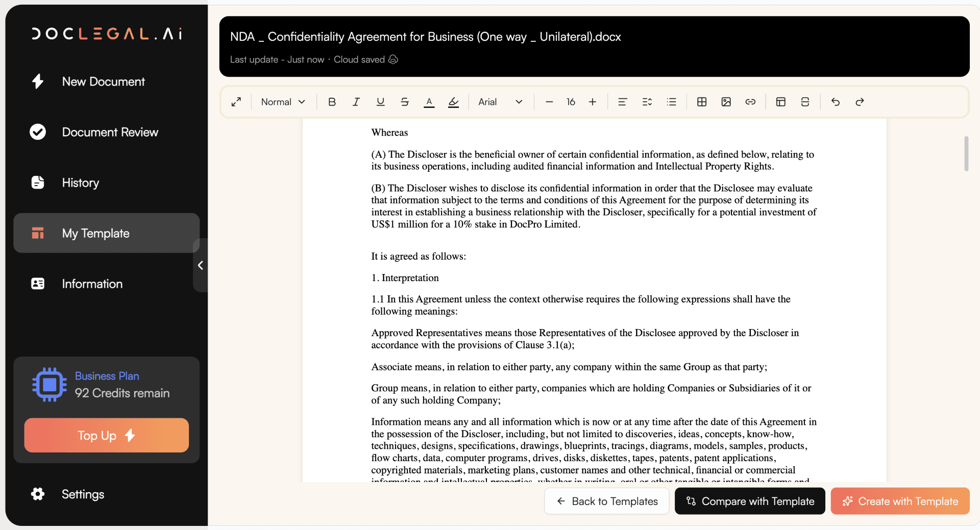Open Document Review section
This screenshot has height=530, width=980.
pos(106,132)
